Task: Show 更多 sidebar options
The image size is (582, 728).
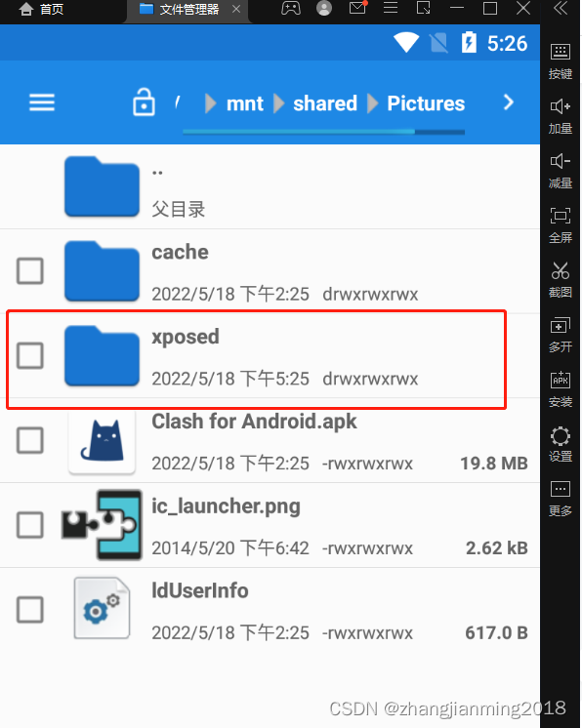Action: coord(561,499)
